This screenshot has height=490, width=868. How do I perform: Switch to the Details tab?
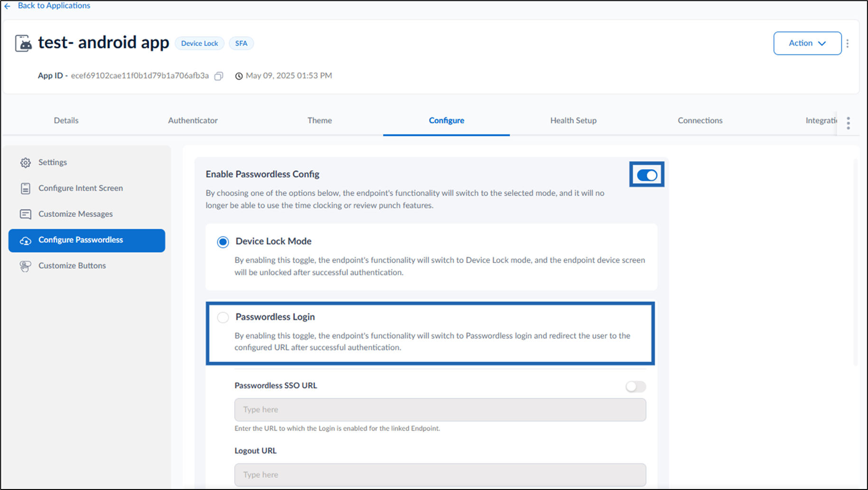click(x=66, y=121)
